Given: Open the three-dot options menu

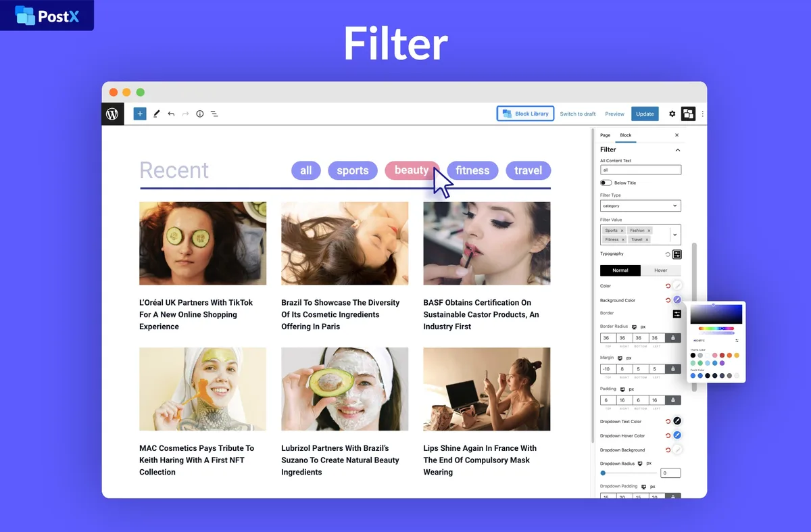Looking at the screenshot, I should 702,114.
